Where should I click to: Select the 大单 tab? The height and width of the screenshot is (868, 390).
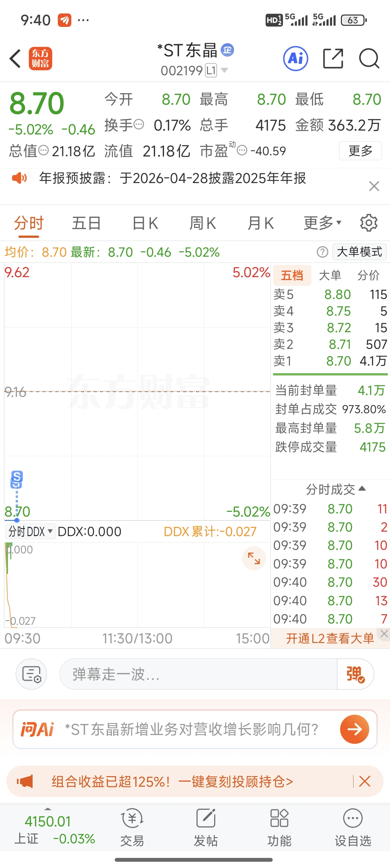tap(330, 275)
